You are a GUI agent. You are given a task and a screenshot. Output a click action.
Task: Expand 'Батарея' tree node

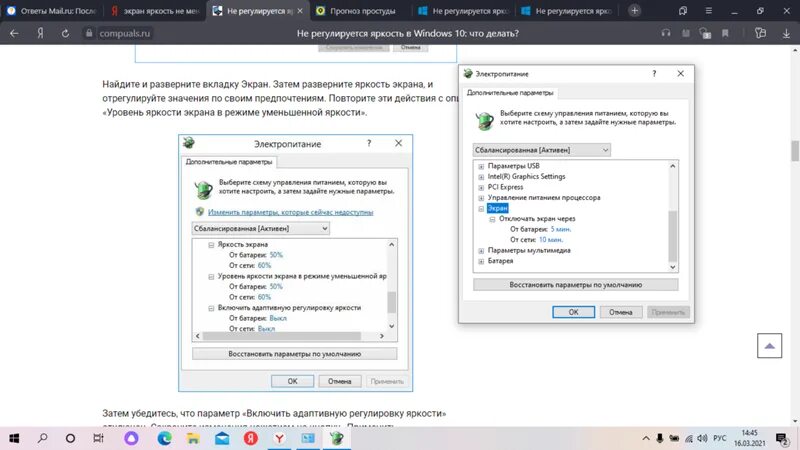click(481, 261)
